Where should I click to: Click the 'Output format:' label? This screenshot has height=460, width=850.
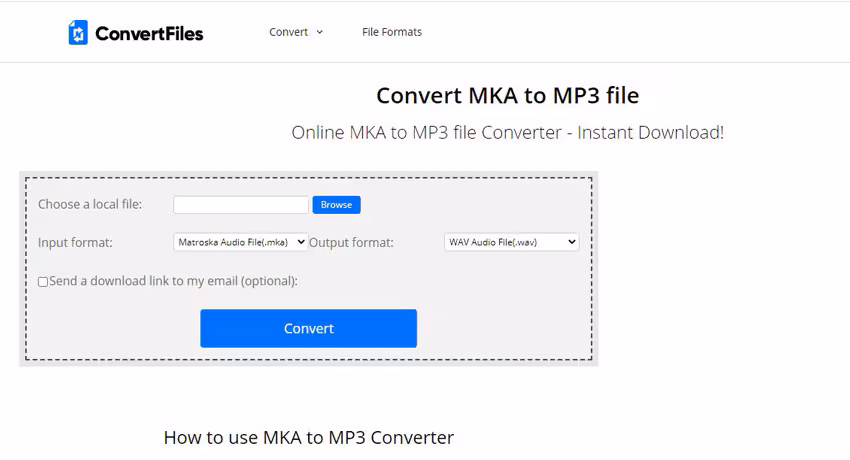351,242
